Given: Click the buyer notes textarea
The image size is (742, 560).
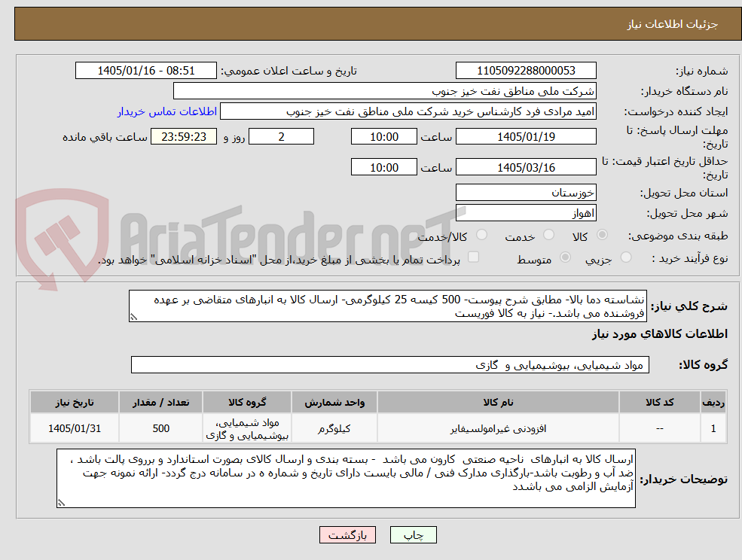Looking at the screenshot, I should 346,479.
